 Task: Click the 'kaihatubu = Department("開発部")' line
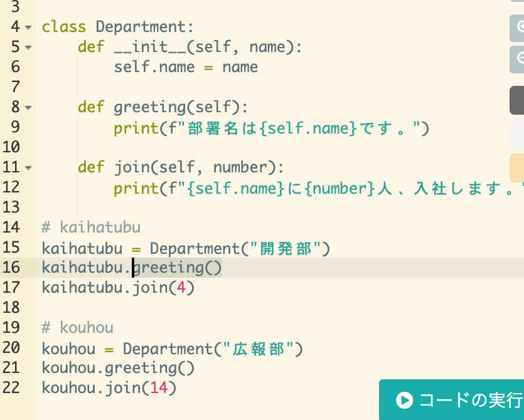186,248
